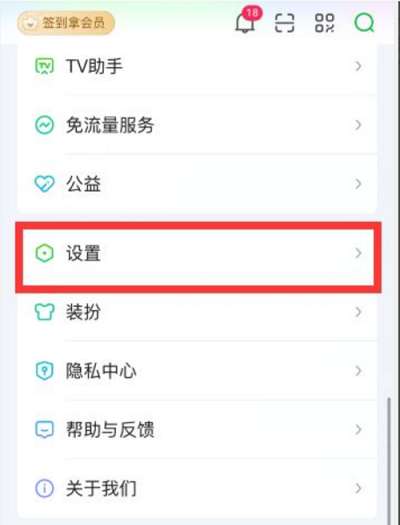
Task: Open the QR grid icon in the top bar
Action: (x=324, y=23)
